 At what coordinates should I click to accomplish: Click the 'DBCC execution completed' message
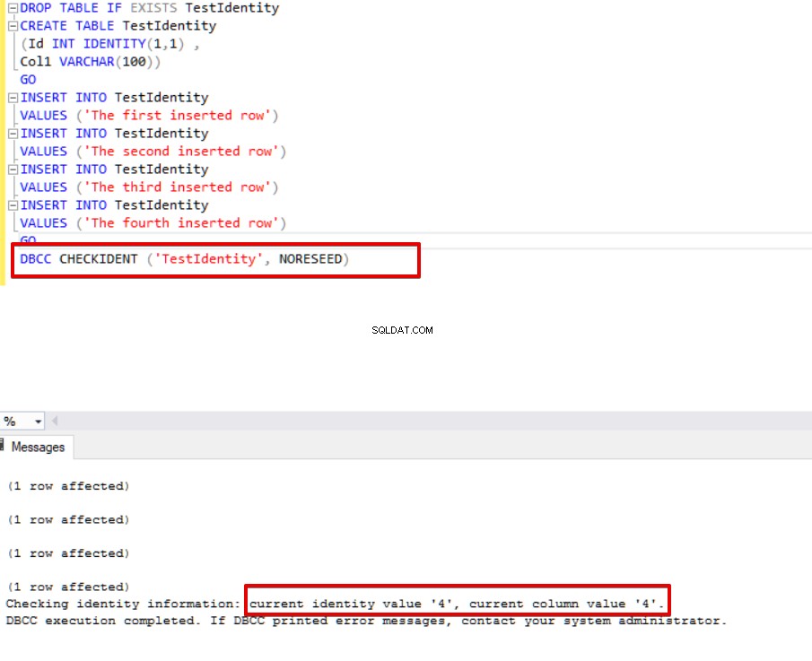click(x=366, y=621)
